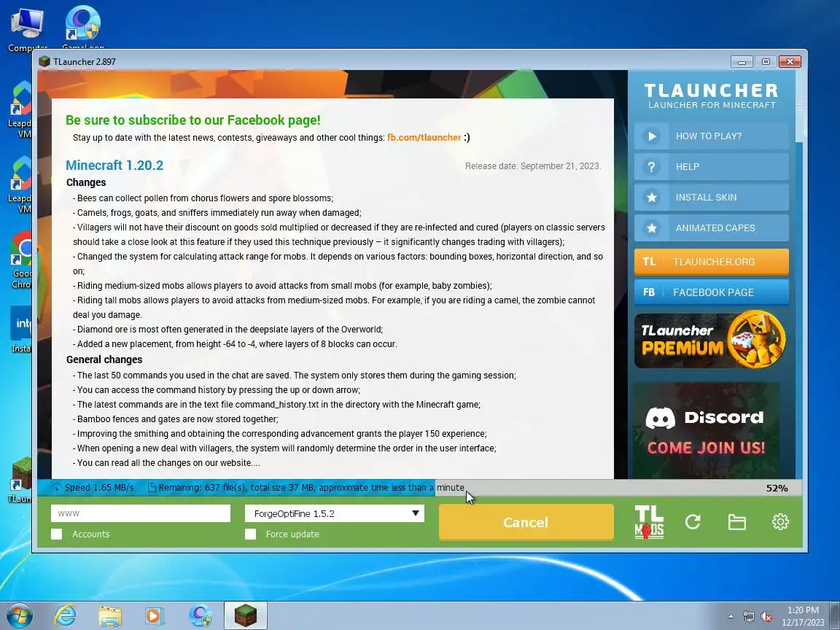Click the star icon beside Animated Capes
The width and height of the screenshot is (840, 630).
click(x=651, y=227)
